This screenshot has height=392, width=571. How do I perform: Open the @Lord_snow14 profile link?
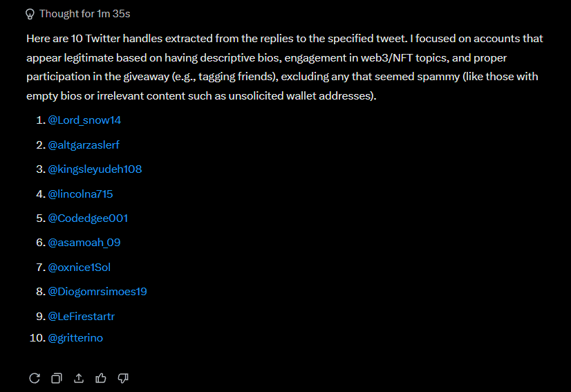(x=84, y=120)
